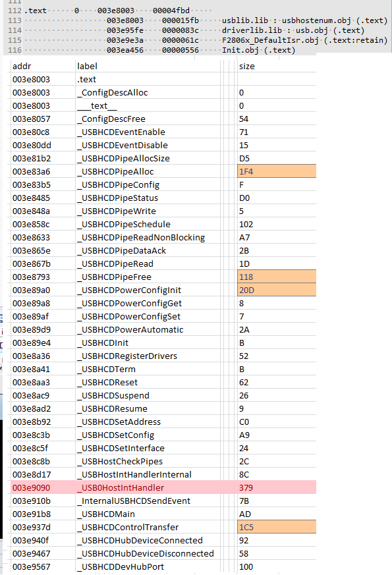Viewport: 392px width, 575px height.
Task: Select the _USBHCDDevHubPort label cell
Action: (148, 567)
